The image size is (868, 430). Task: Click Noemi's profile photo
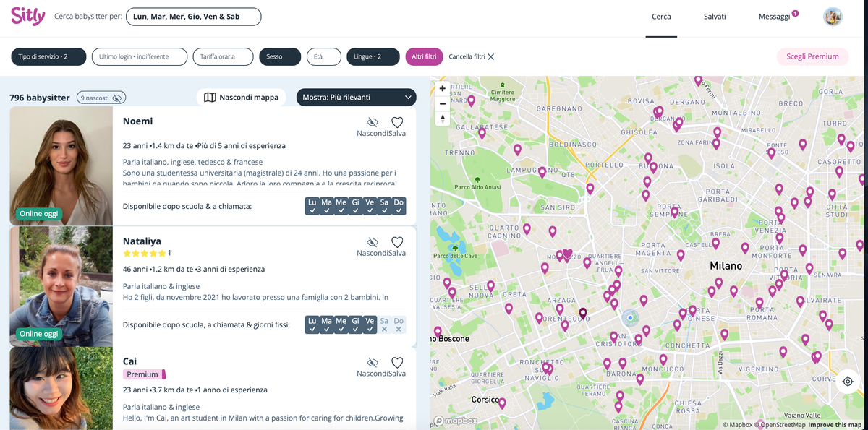61,165
